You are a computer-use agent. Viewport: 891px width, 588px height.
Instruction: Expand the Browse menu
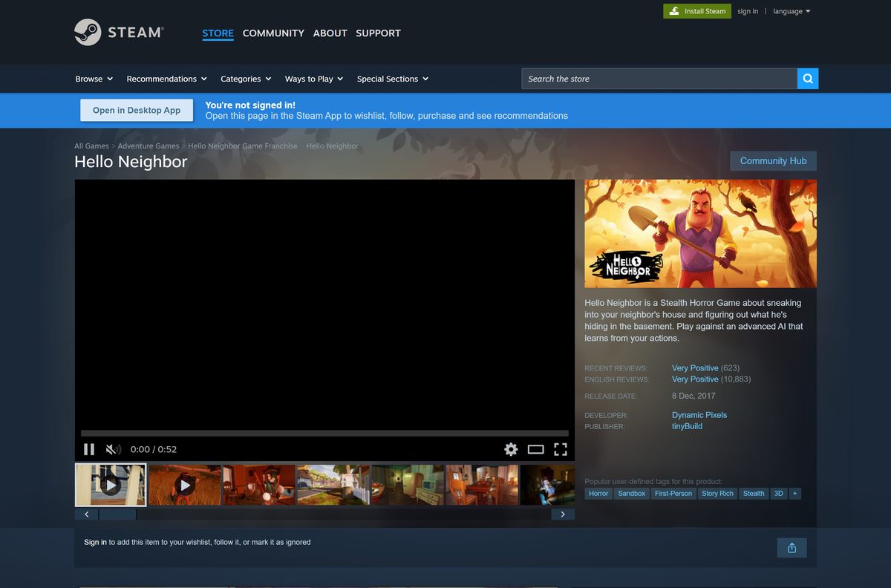pyautogui.click(x=94, y=79)
